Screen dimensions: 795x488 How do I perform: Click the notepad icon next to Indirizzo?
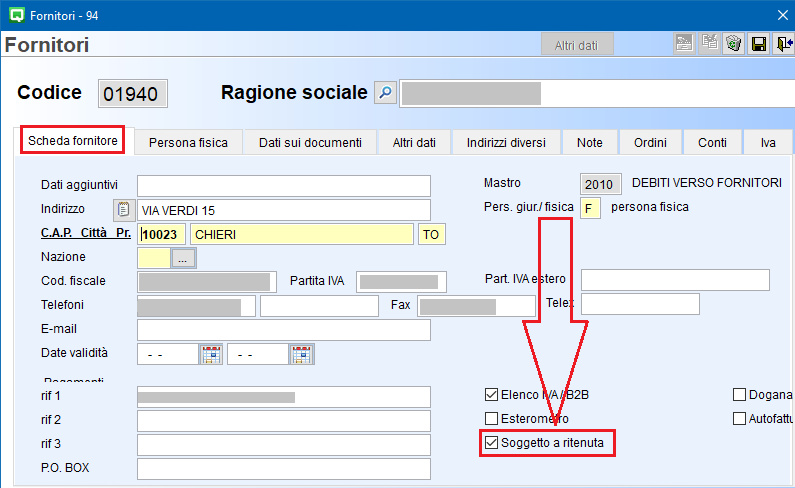[x=124, y=210]
